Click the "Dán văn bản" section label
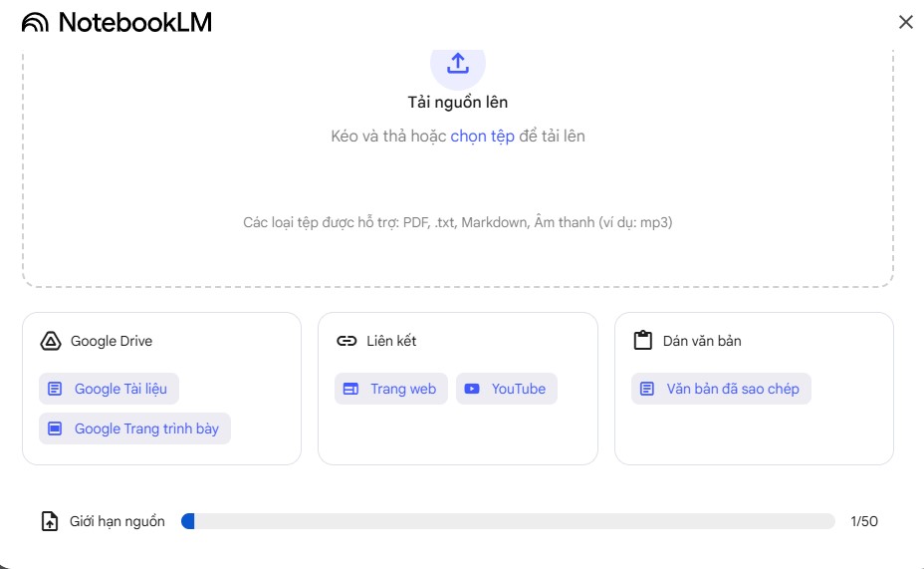The width and height of the screenshot is (924, 569). pyautogui.click(x=702, y=341)
